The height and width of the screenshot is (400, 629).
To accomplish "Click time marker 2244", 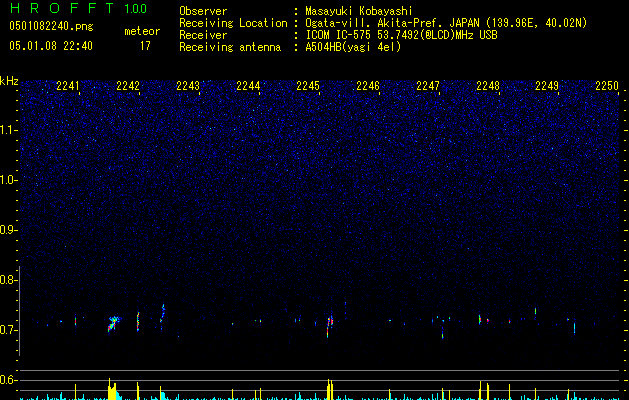I will (x=248, y=86).
